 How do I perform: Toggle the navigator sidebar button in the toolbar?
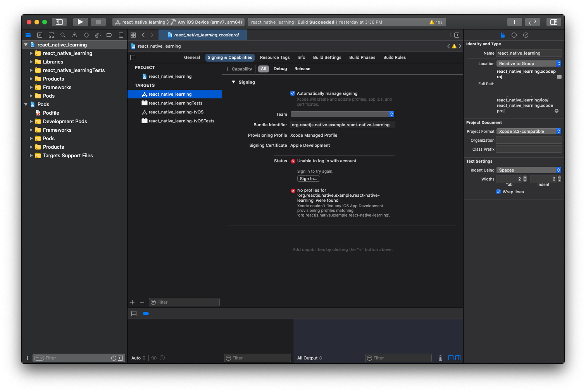pos(59,22)
